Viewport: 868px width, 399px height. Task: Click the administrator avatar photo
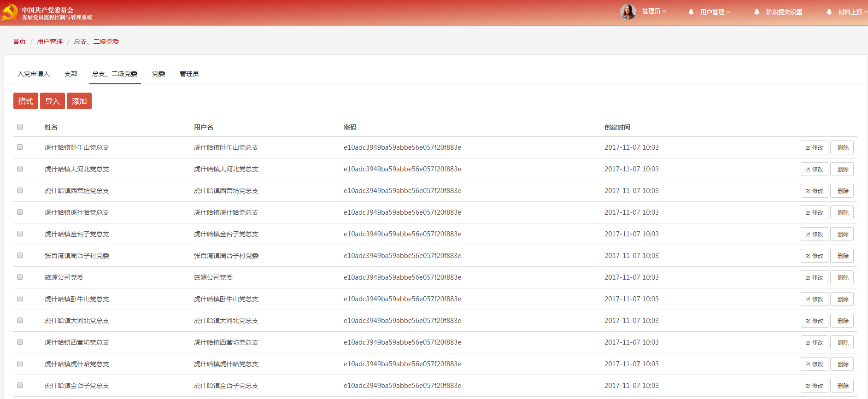tap(628, 12)
